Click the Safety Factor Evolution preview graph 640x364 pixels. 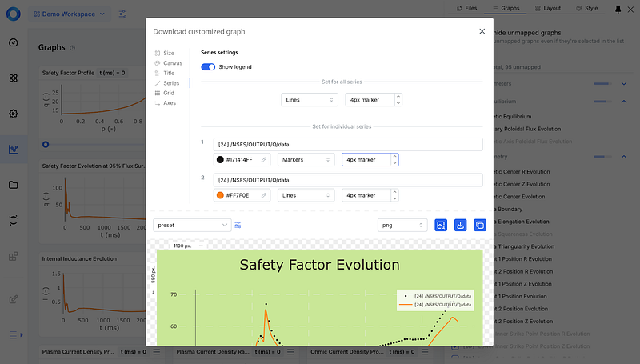(x=319, y=298)
